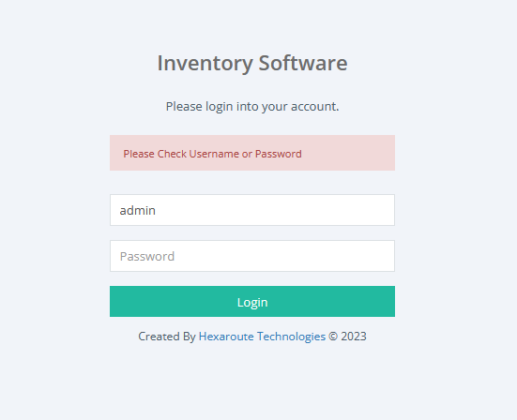517x420 pixels.
Task: Focus the Password input field
Action: (252, 256)
